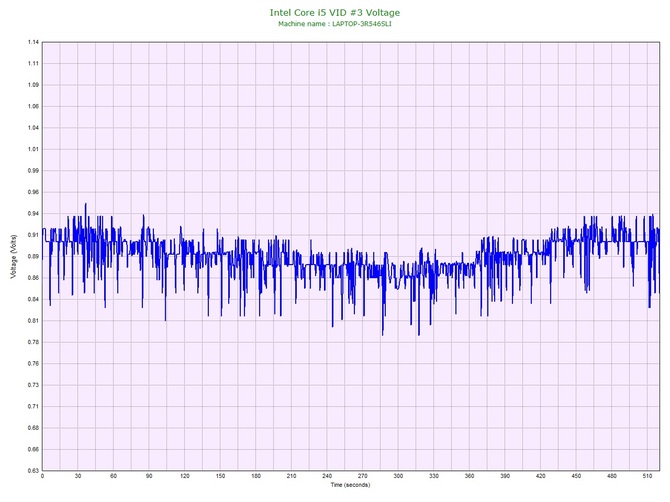The width and height of the screenshot is (670, 502).
Task: Click the 210 tick on time axis
Action: coord(291,476)
